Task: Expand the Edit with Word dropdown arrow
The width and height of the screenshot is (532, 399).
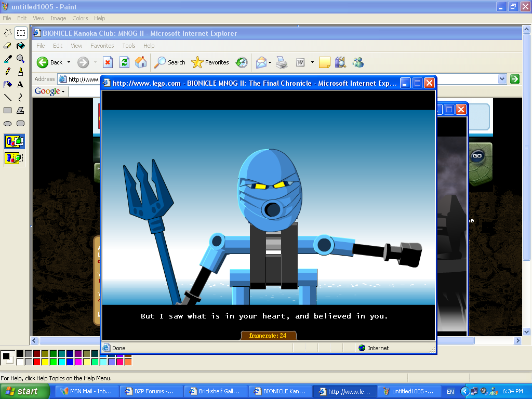Action: click(x=312, y=62)
